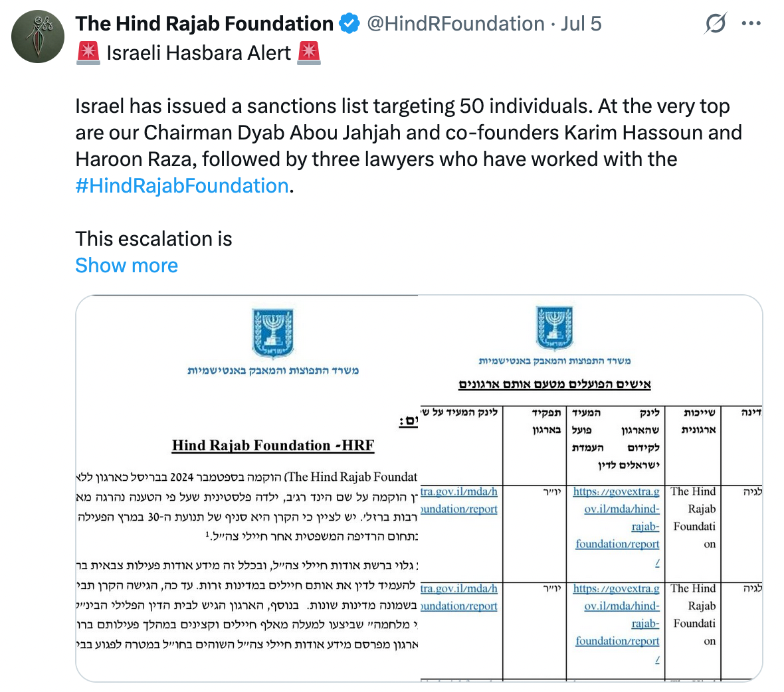Click the Hind Rajab Foundation -HRF heading
784x692 pixels.
273,445
